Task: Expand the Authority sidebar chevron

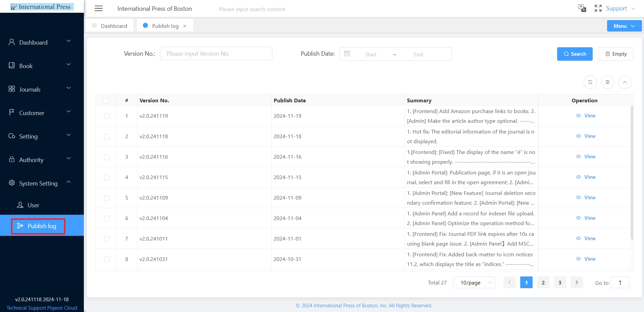Action: click(69, 158)
